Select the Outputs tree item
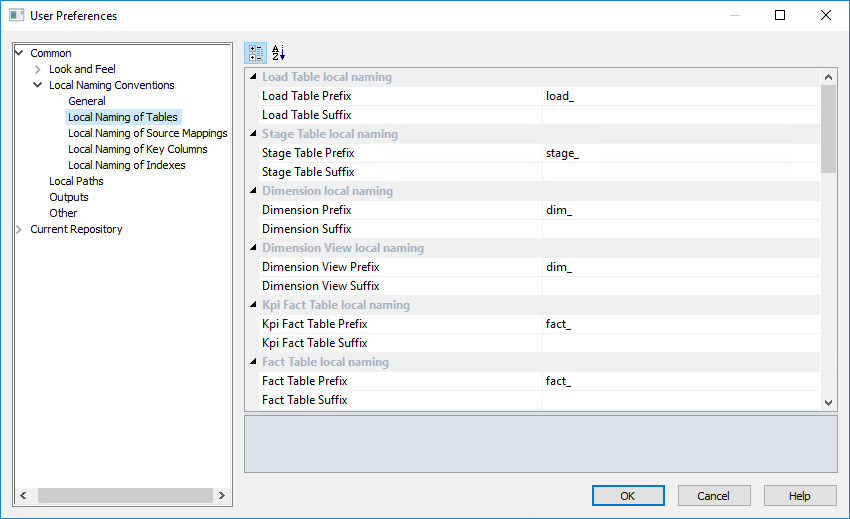 pyautogui.click(x=68, y=197)
